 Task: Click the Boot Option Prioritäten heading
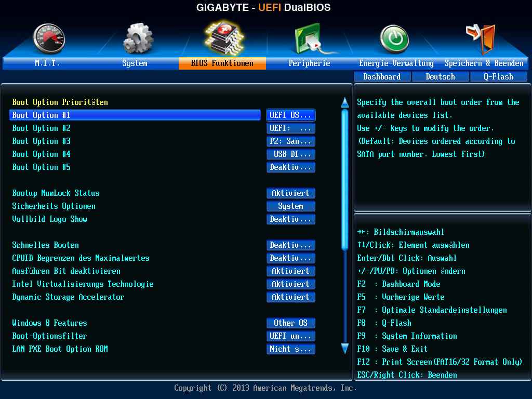click(60, 102)
